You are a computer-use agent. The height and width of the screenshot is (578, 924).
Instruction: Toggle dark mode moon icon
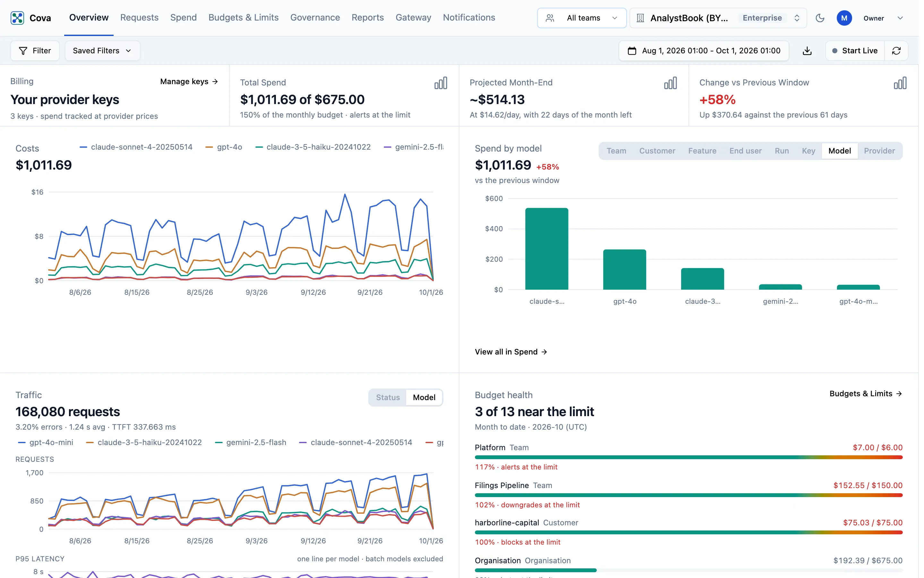820,18
